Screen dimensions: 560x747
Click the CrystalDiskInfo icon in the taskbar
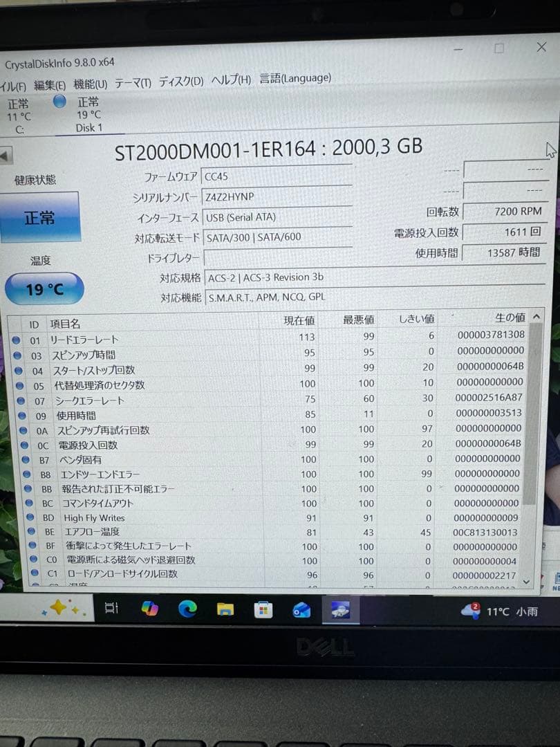339,610
